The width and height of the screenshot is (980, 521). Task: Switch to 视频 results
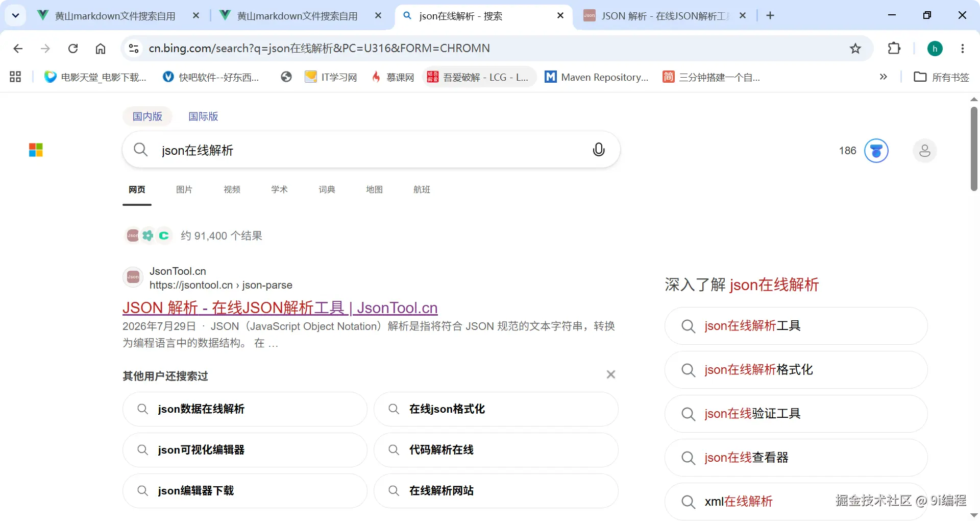pos(232,190)
